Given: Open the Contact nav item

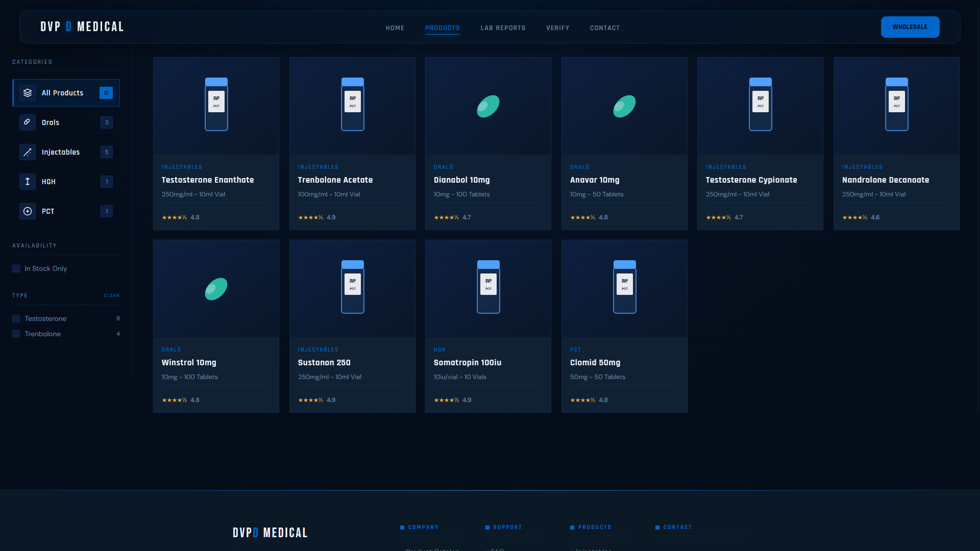Looking at the screenshot, I should [605, 28].
